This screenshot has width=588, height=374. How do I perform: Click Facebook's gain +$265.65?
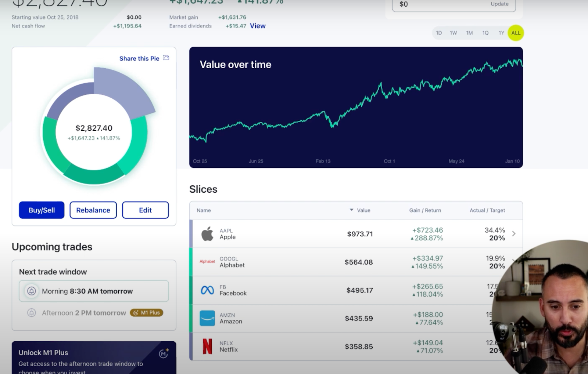coord(427,286)
